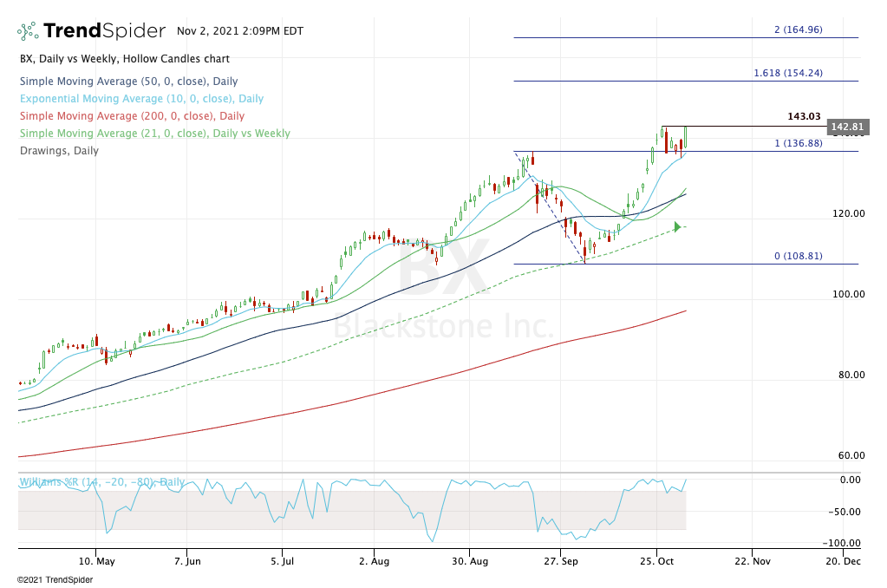Viewport: 887px width, 588px height.
Task: Select the Simple Moving Average (21) Daily vs Weekly legend
Action: [x=155, y=134]
